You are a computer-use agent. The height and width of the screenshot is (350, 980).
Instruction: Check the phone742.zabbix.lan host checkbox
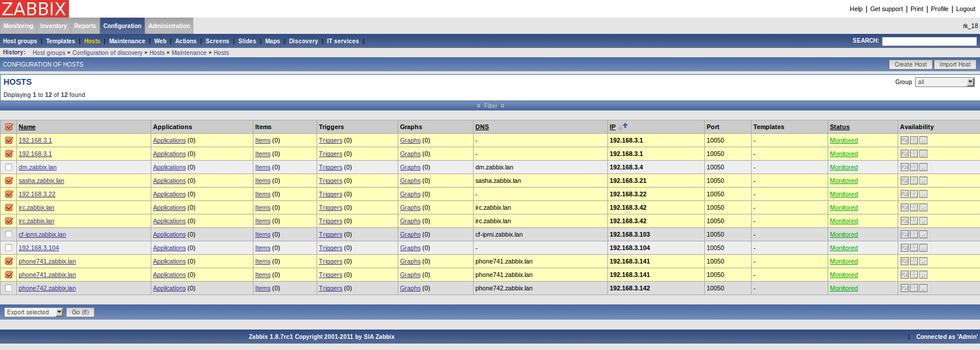click(9, 288)
